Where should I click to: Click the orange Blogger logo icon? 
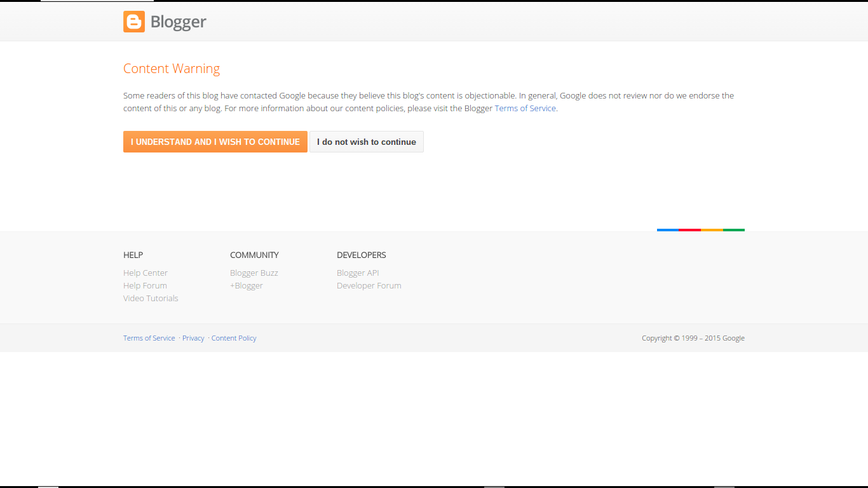click(134, 22)
